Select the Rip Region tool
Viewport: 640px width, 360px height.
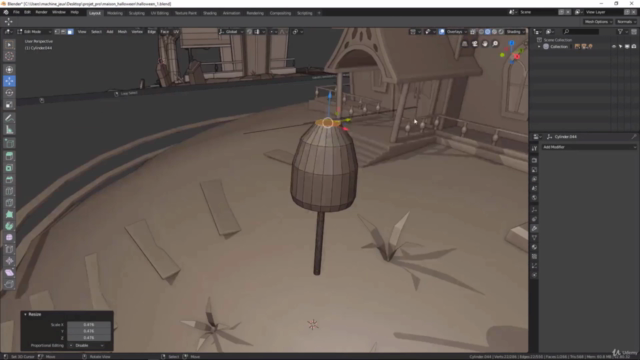coord(9,284)
